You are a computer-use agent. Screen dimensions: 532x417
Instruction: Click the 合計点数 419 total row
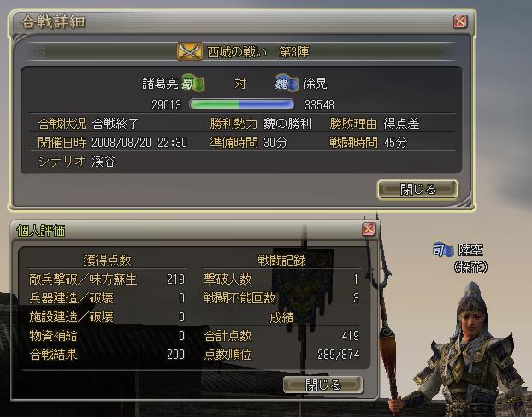pos(281,336)
